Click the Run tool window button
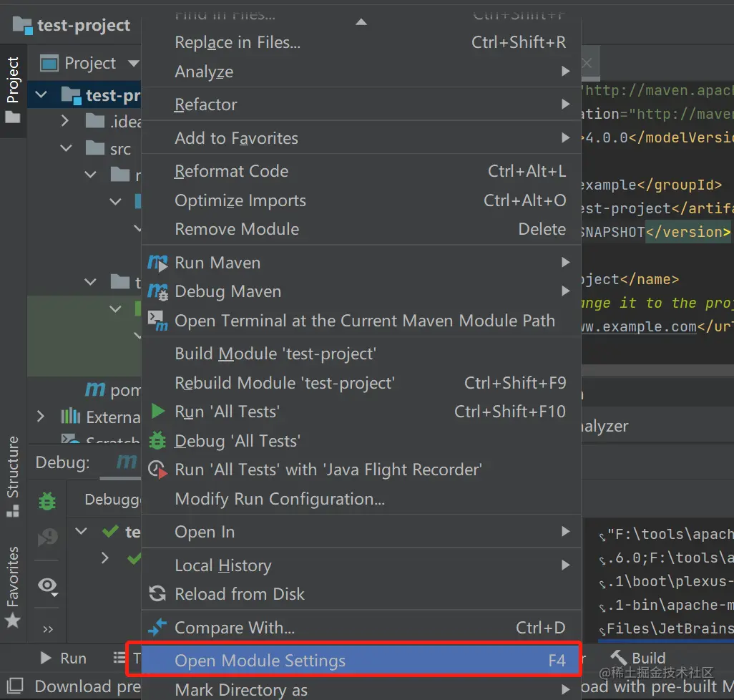734x700 pixels. coord(64,658)
